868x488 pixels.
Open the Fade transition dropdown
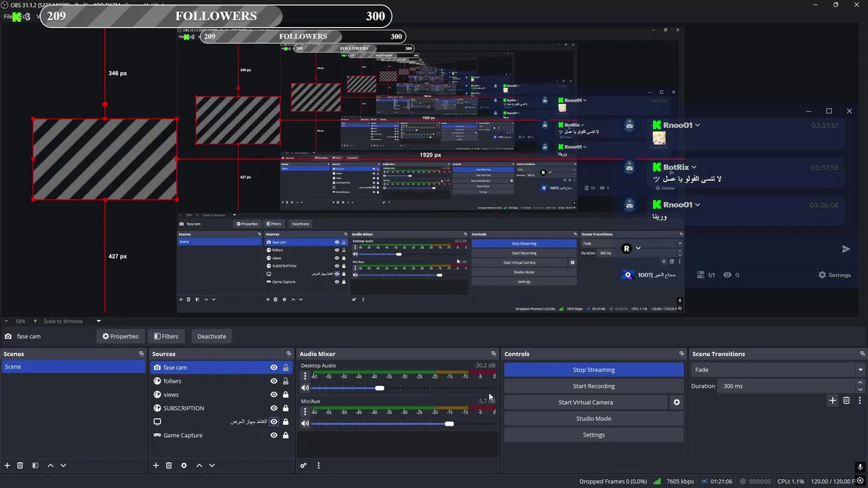[778, 370]
